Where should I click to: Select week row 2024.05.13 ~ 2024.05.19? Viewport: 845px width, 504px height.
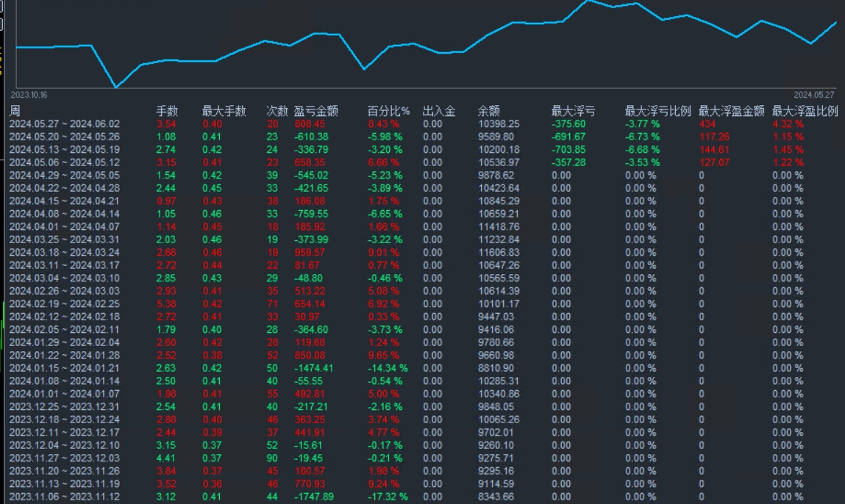click(422, 150)
